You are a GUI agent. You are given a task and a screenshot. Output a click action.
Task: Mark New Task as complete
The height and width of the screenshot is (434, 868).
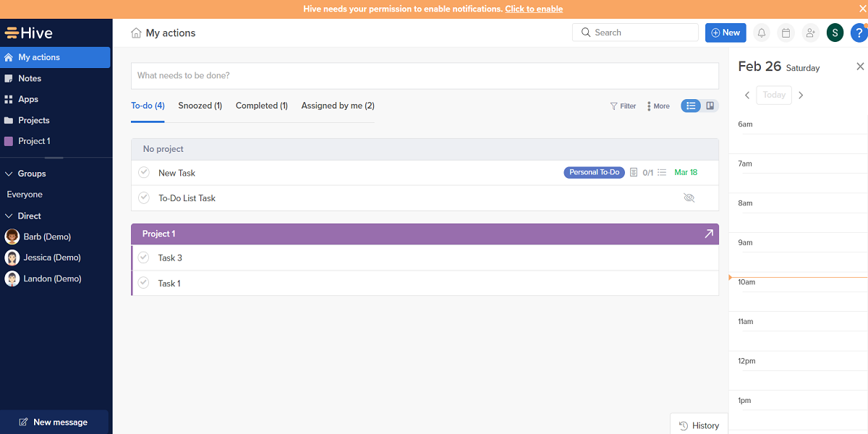coord(144,172)
